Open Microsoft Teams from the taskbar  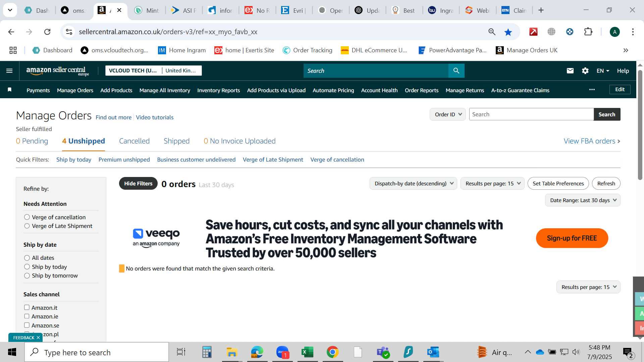click(383, 352)
